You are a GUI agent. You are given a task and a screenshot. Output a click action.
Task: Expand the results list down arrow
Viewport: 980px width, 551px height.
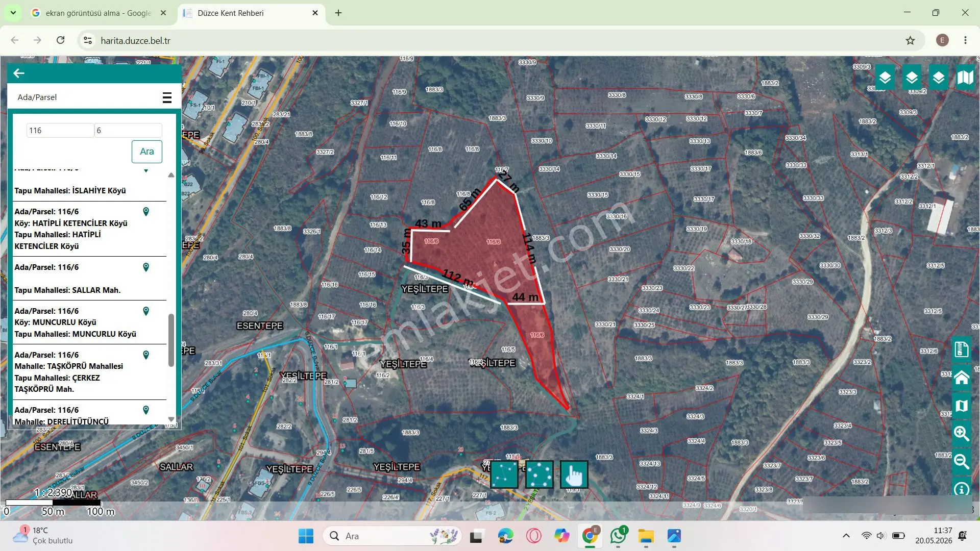pyautogui.click(x=171, y=419)
